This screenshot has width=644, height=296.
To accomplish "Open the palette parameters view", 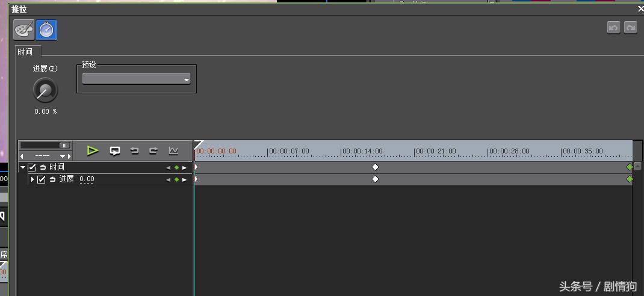I will [24, 30].
